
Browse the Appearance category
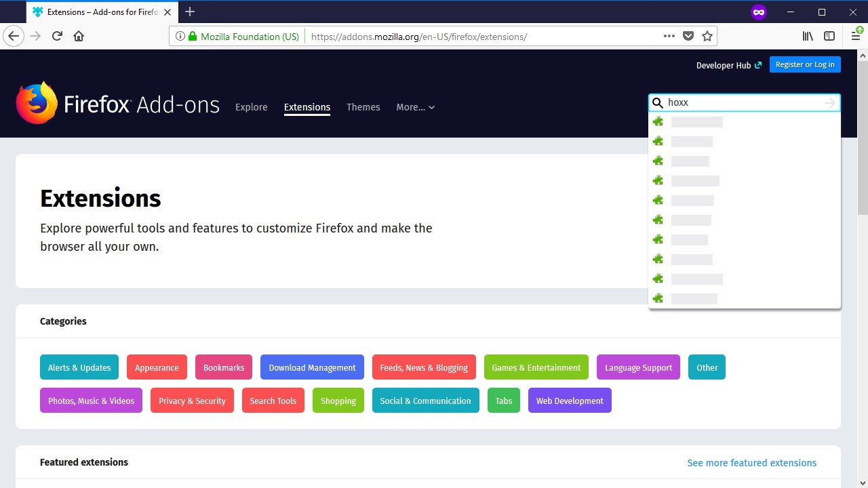click(x=157, y=367)
